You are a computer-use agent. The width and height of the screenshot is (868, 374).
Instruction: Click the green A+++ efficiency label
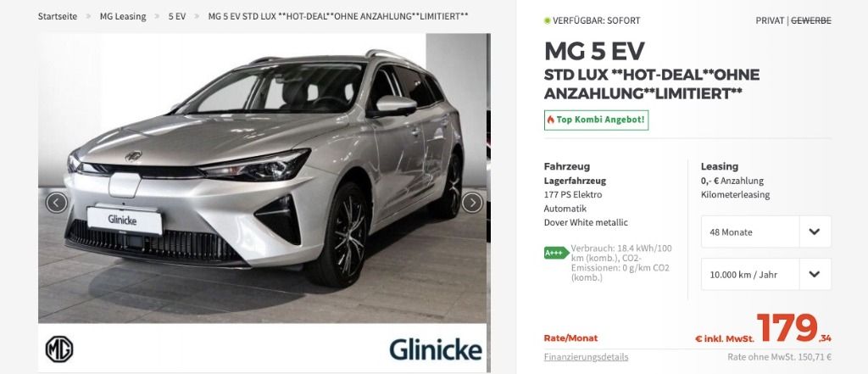[556, 254]
